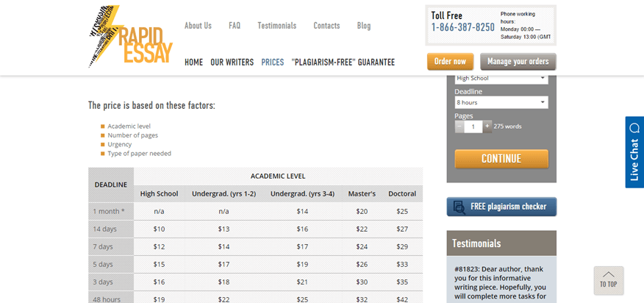The width and height of the screenshot is (644, 303).
Task: Click the Undergrad. (yrs 1-2) column header
Action: pyautogui.click(x=223, y=193)
